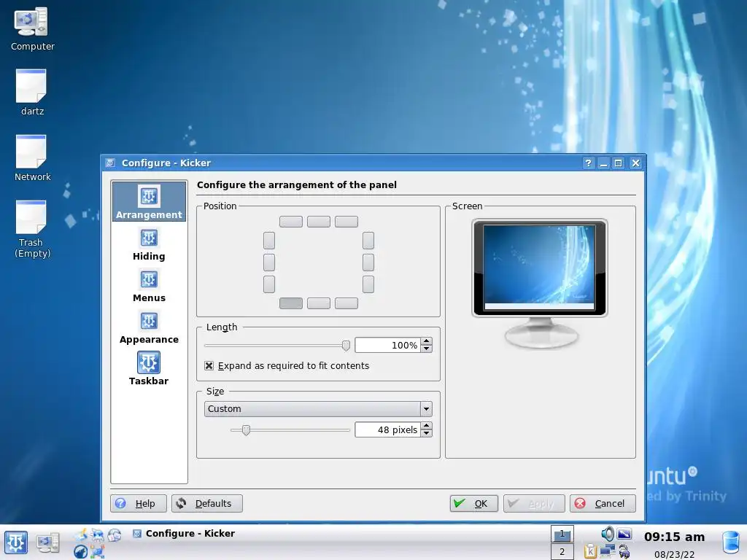Open the network monitors tray icon
This screenshot has height=560, width=747.
pos(608,551)
